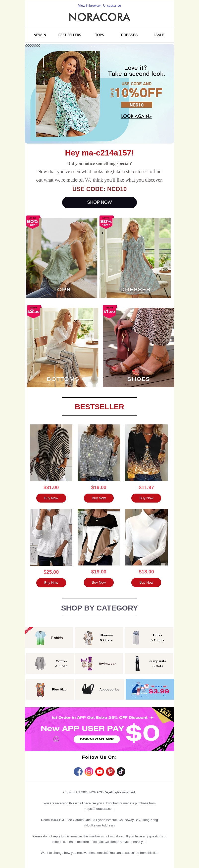Select the T-shirts category tile
Screen dimensions: 199x868
(49, 637)
